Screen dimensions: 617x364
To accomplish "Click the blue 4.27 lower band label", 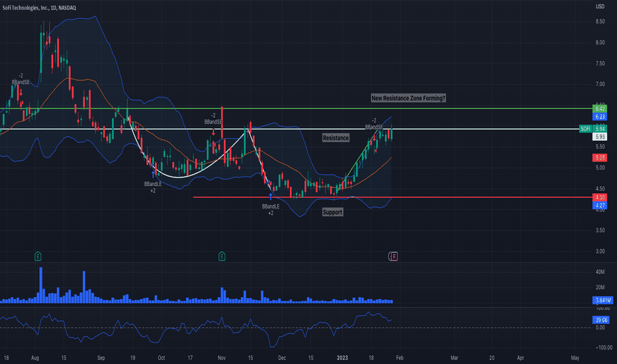I will tap(600, 205).
